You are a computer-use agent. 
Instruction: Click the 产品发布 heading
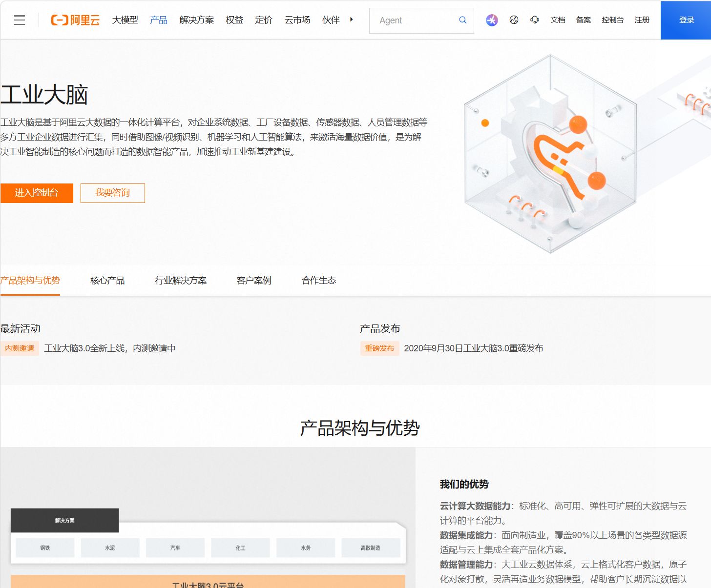pos(380,328)
